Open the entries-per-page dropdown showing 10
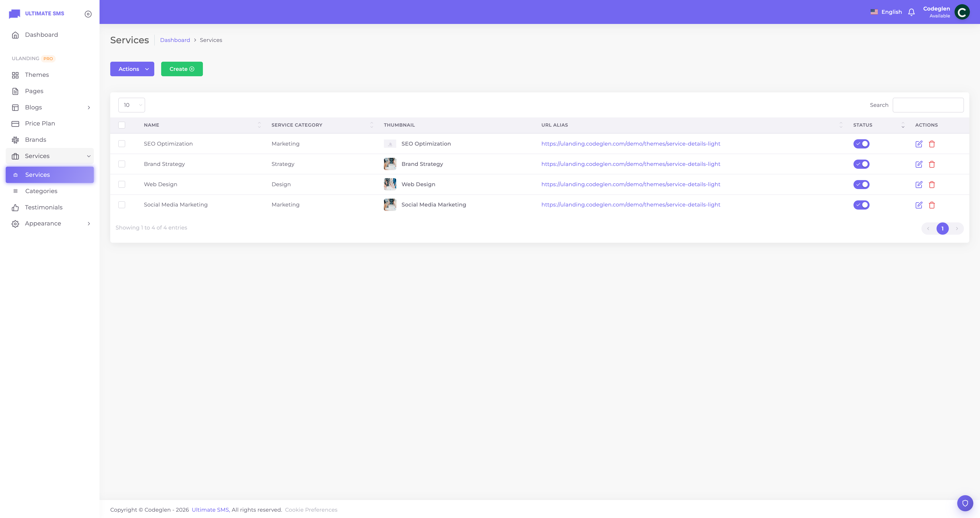The height and width of the screenshot is (518, 980). tap(131, 105)
